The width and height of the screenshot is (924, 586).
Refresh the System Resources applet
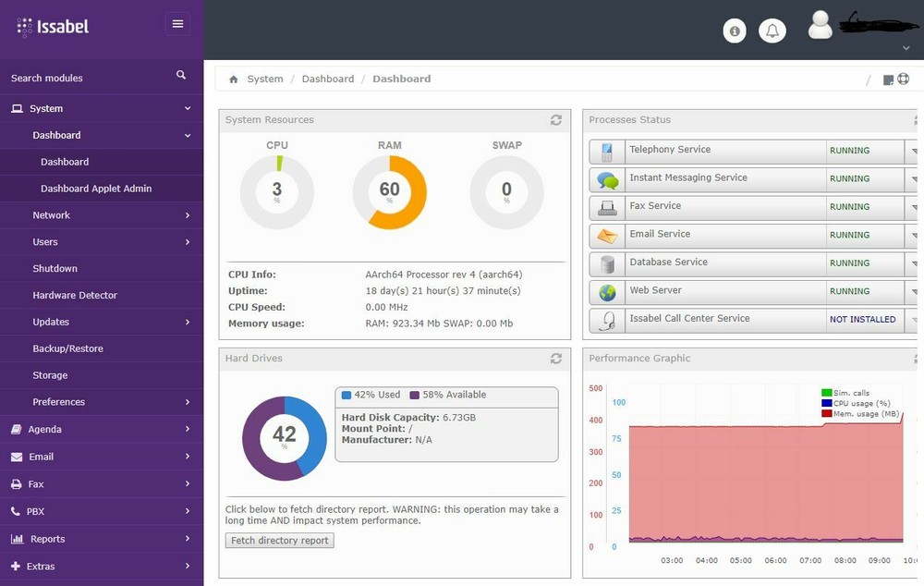point(556,120)
